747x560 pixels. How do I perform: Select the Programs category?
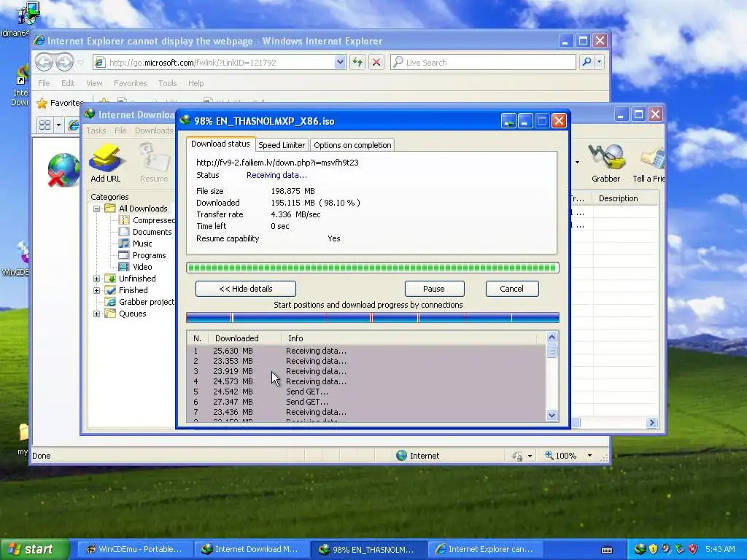[149, 255]
